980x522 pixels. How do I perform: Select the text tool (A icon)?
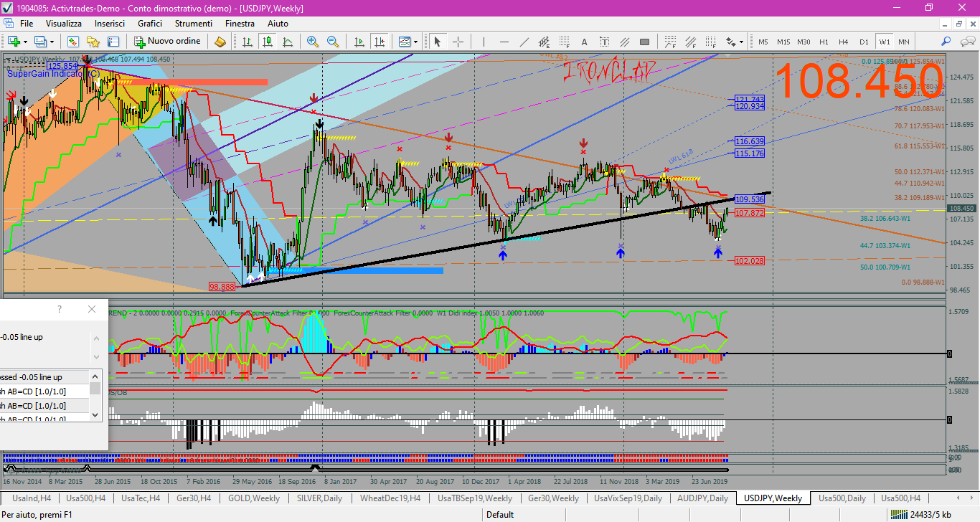point(585,42)
